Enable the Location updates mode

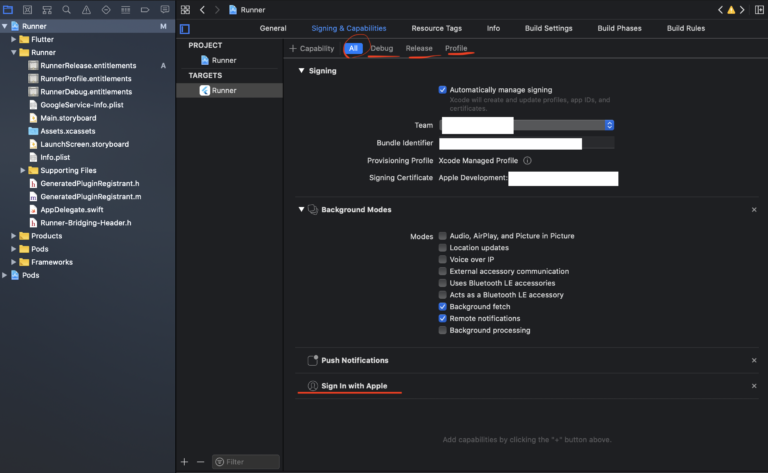click(x=443, y=248)
